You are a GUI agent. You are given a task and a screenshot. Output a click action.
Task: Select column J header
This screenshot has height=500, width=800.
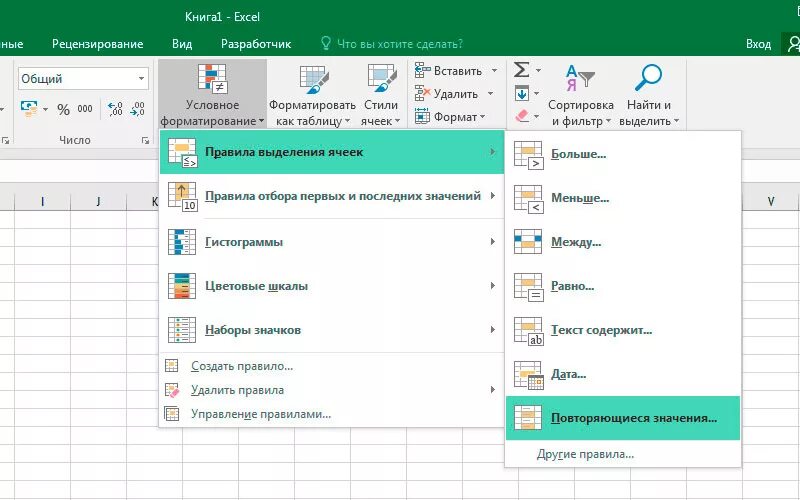tap(98, 202)
